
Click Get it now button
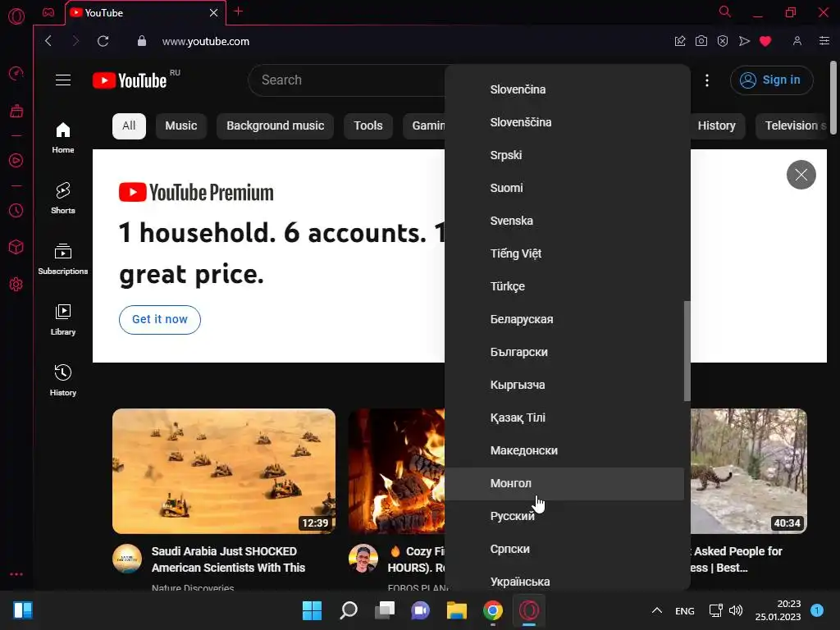point(160,320)
